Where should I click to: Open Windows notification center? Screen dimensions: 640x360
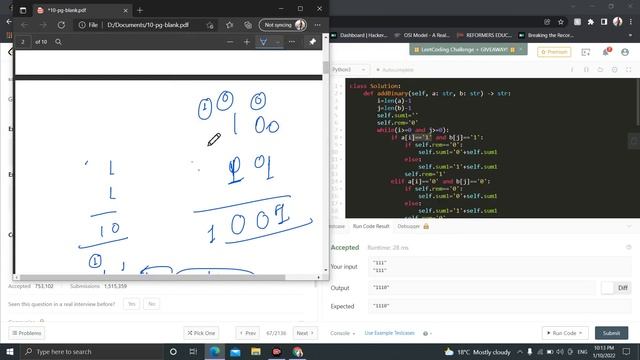627,351
